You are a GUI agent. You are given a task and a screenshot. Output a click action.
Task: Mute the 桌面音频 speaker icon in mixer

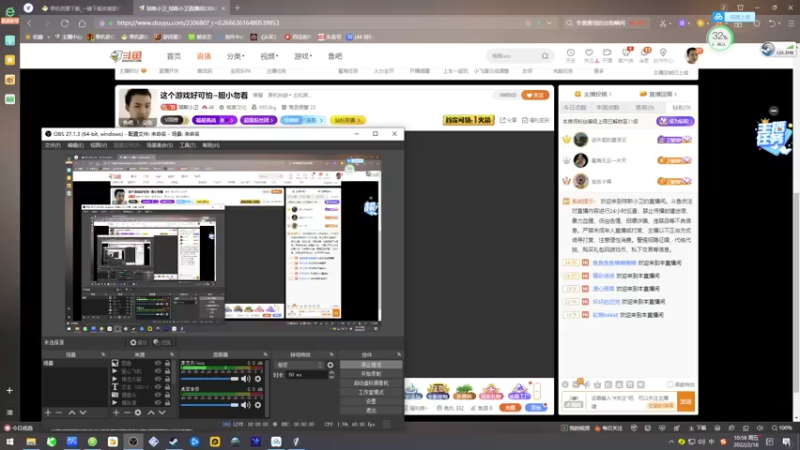point(245,405)
